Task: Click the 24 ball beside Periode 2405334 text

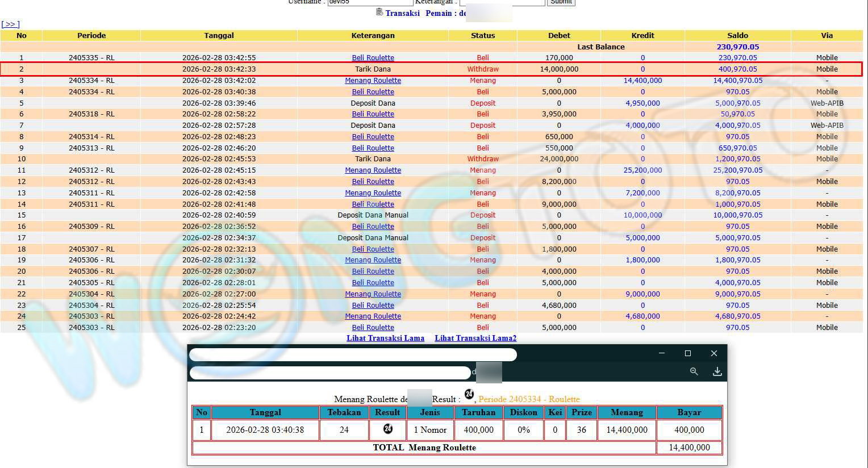Action: [x=469, y=395]
